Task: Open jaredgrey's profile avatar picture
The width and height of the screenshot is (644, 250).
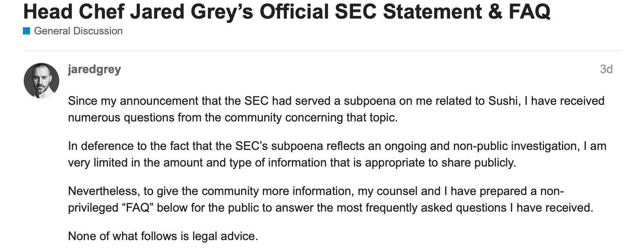Action: pyautogui.click(x=41, y=81)
